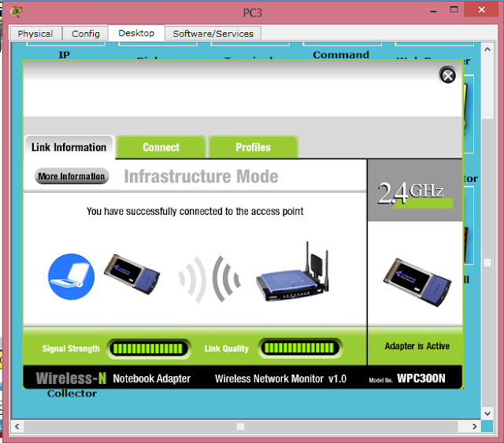Click the successfully connected message text
The width and height of the screenshot is (504, 443).
click(x=195, y=212)
